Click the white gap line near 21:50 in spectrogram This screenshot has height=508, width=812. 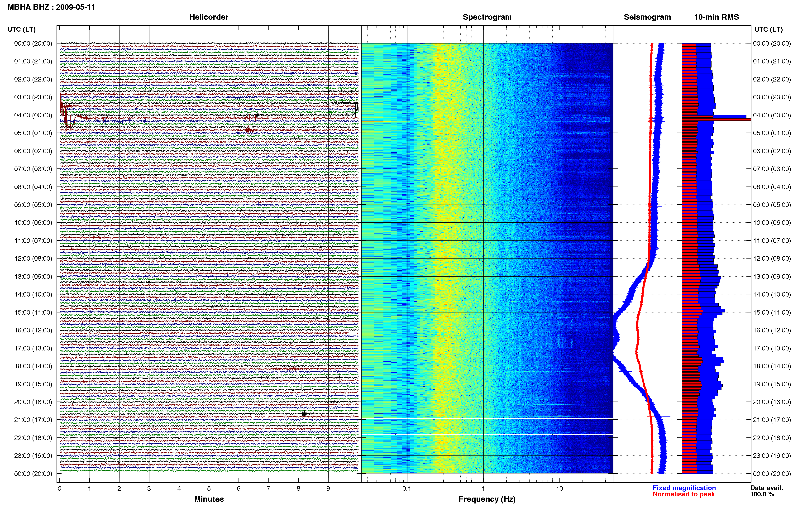[x=487, y=434]
